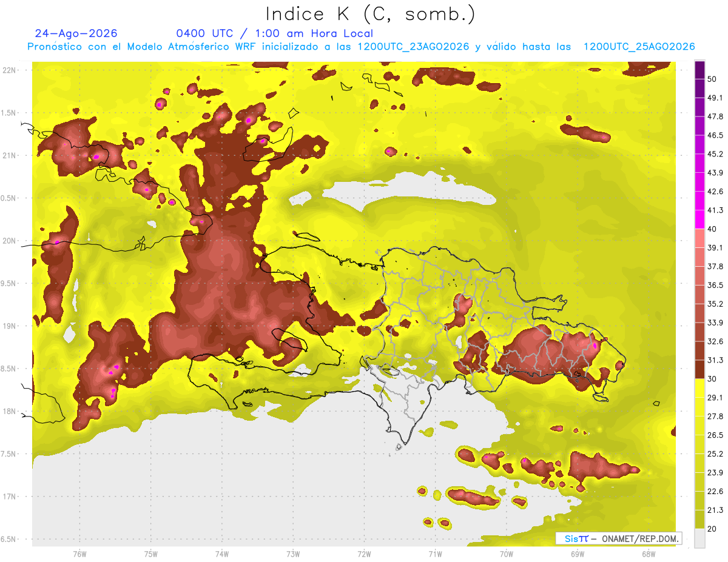Click colorbar label "45.2"
The width and height of the screenshot is (728, 562).
pos(715,154)
